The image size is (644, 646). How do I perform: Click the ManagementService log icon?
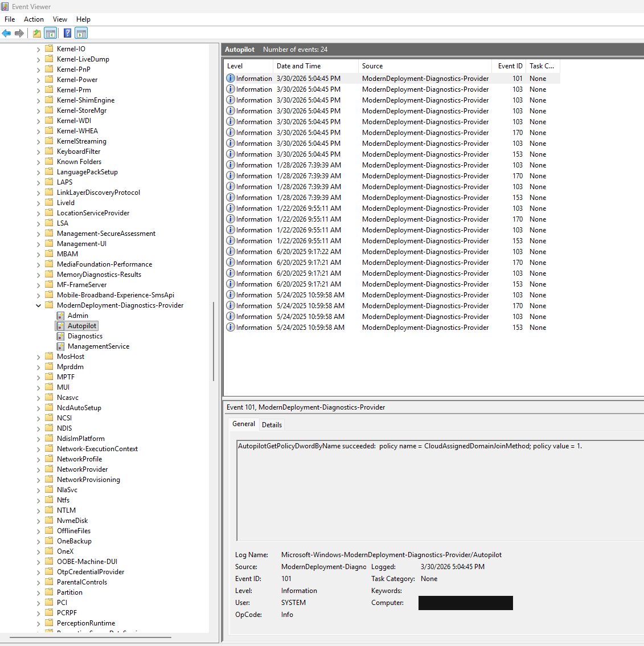[60, 346]
